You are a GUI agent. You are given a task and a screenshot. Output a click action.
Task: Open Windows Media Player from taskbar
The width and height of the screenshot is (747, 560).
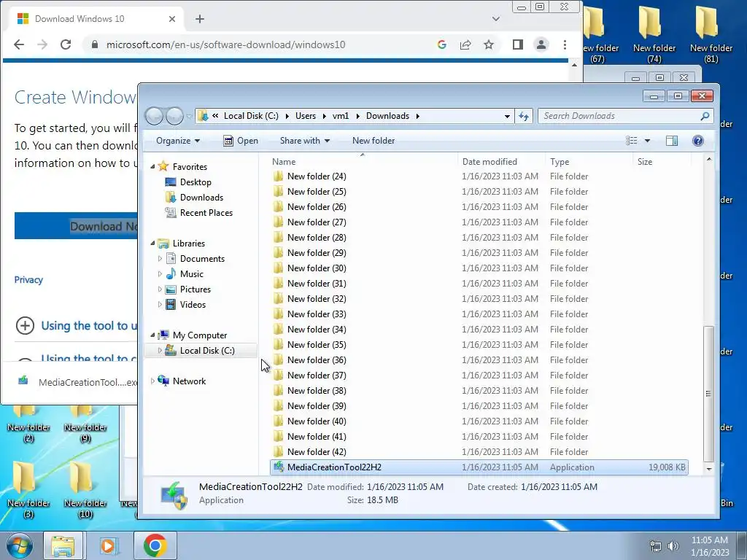pos(108,545)
